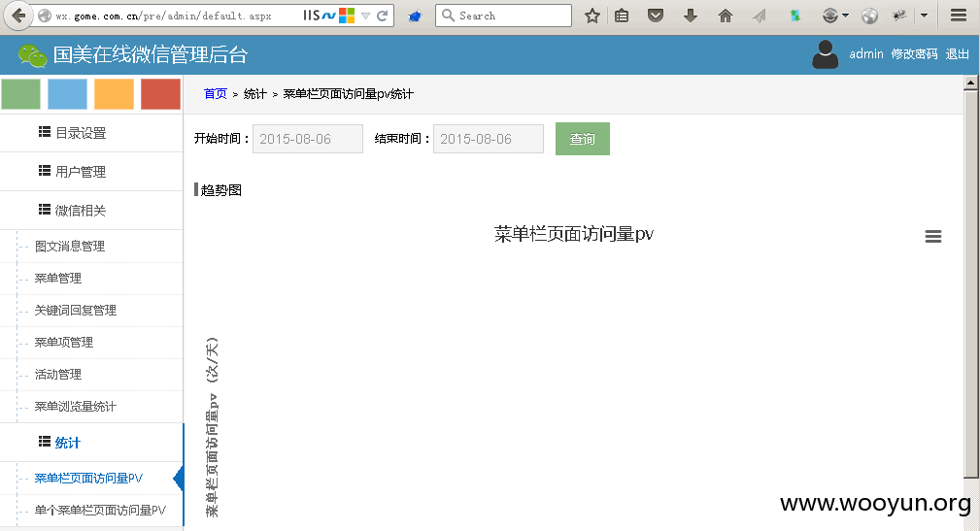Click the vertical page scrollbar thumb
The image size is (980, 531).
coord(970,284)
